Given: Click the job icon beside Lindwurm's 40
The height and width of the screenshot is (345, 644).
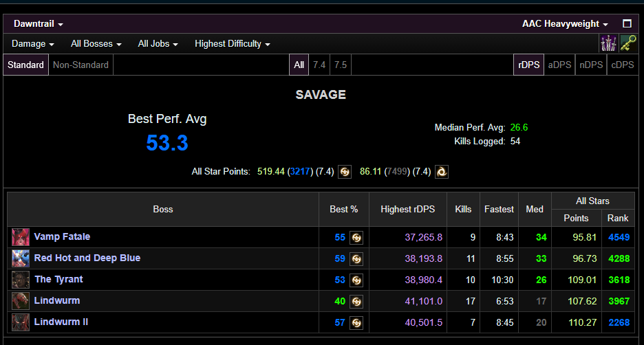Looking at the screenshot, I should point(356,302).
